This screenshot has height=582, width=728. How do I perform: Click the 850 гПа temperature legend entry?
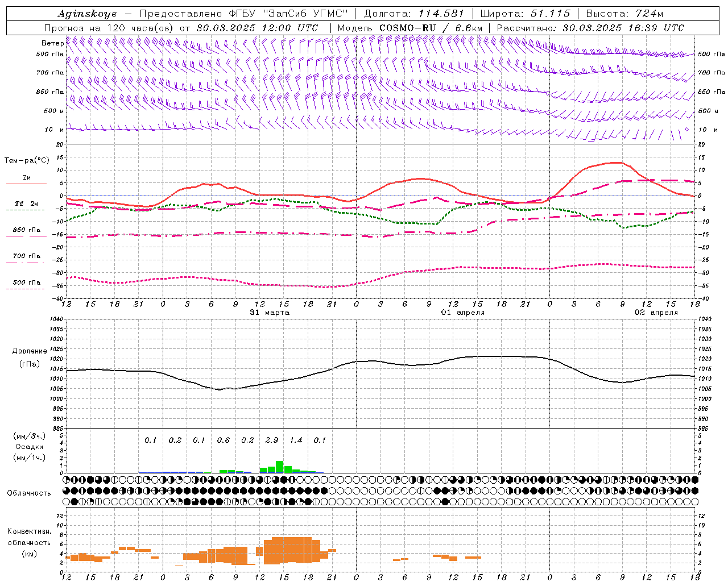point(26,230)
